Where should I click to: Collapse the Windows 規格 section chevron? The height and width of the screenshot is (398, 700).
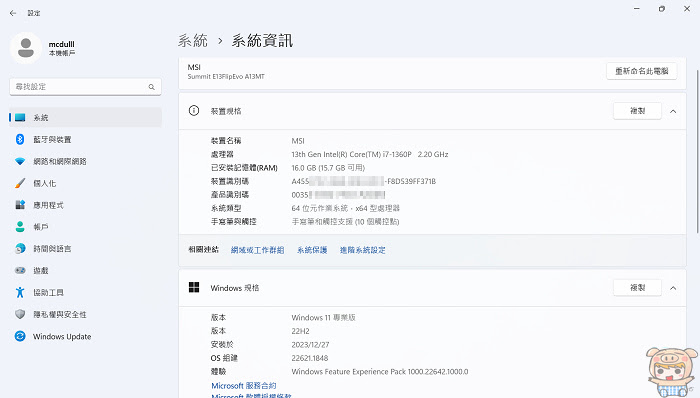point(673,288)
